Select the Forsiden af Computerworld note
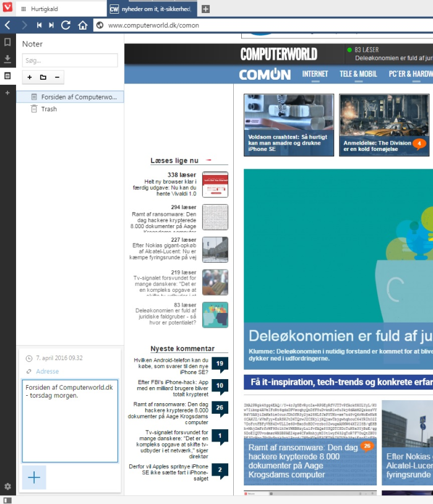This screenshot has height=504, width=433. coord(70,96)
